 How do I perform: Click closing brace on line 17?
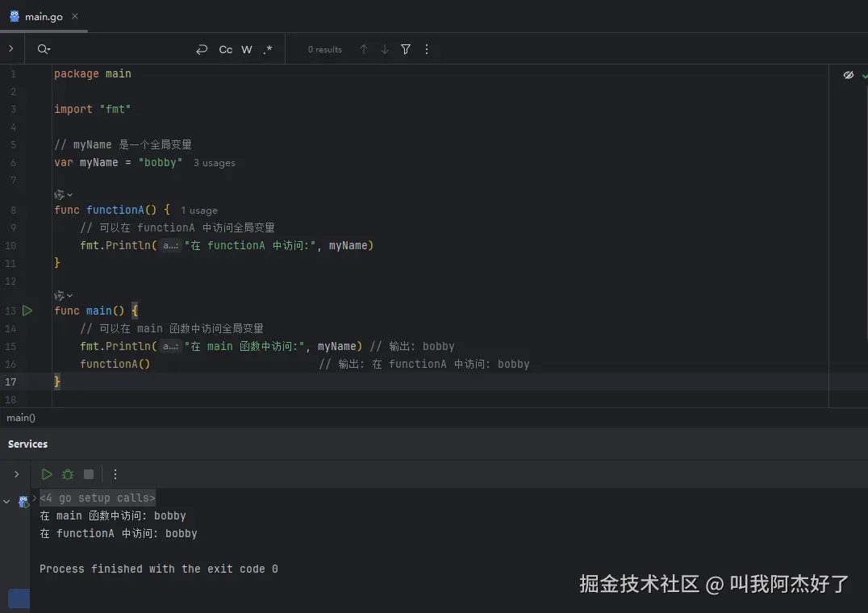coord(57,382)
